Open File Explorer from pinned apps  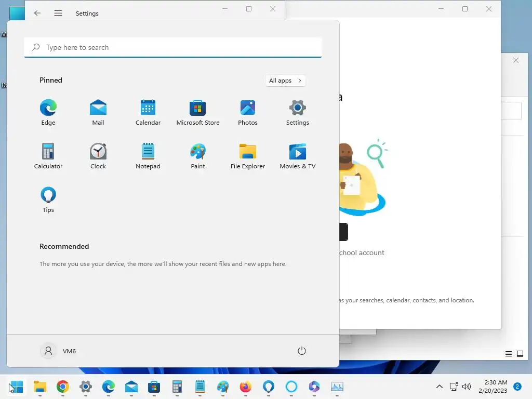coord(248,156)
